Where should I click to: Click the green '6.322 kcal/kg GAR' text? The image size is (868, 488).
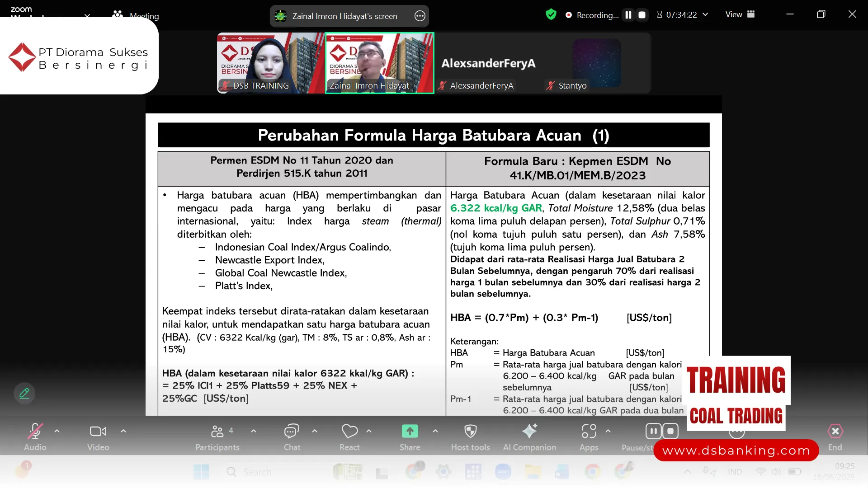click(496, 208)
